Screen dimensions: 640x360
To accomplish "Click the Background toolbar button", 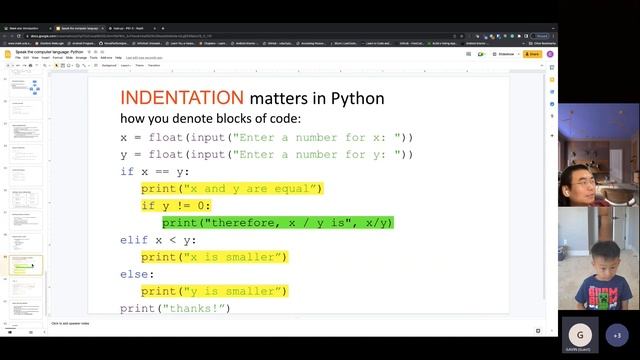I will click(x=109, y=65).
